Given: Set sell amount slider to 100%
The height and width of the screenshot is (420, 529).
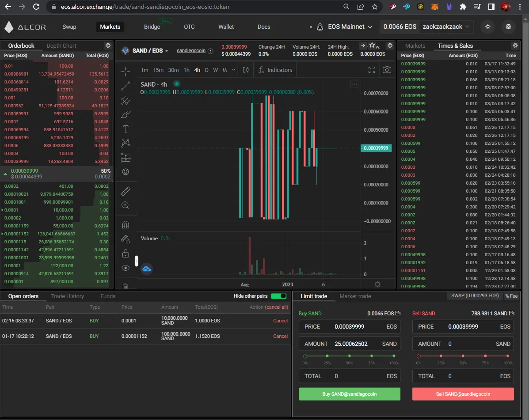Looking at the screenshot, I should 508,356.
